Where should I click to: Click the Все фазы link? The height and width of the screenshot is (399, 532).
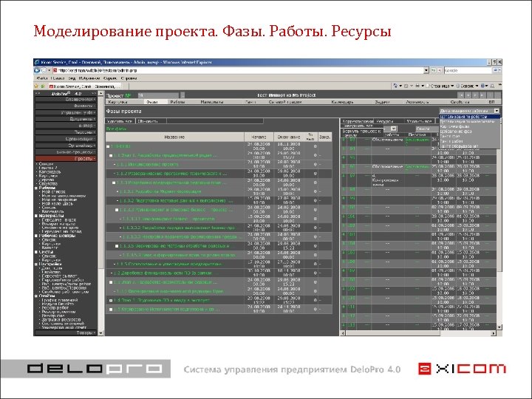(x=117, y=129)
